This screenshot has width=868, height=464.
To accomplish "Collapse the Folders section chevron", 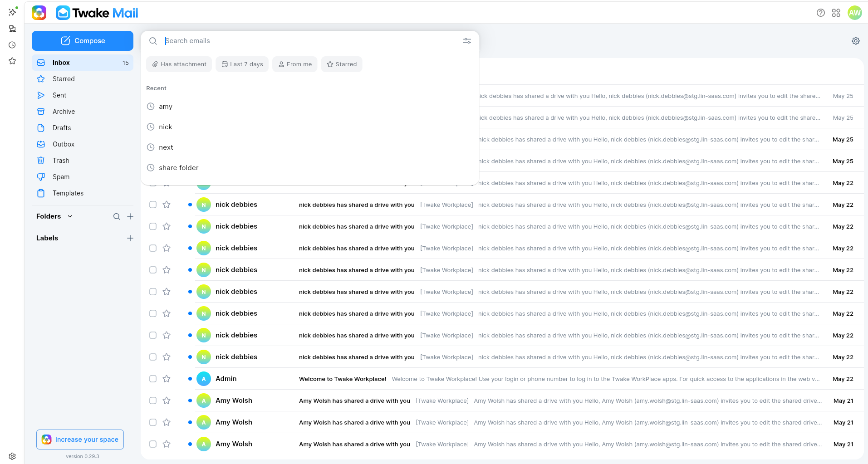I will 70,216.
